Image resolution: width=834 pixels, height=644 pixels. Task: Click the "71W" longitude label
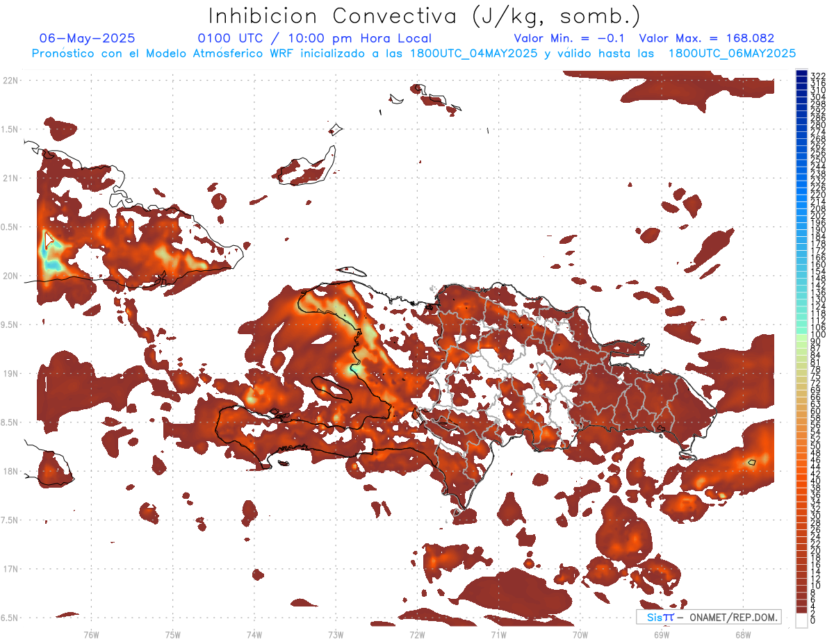coord(498,634)
